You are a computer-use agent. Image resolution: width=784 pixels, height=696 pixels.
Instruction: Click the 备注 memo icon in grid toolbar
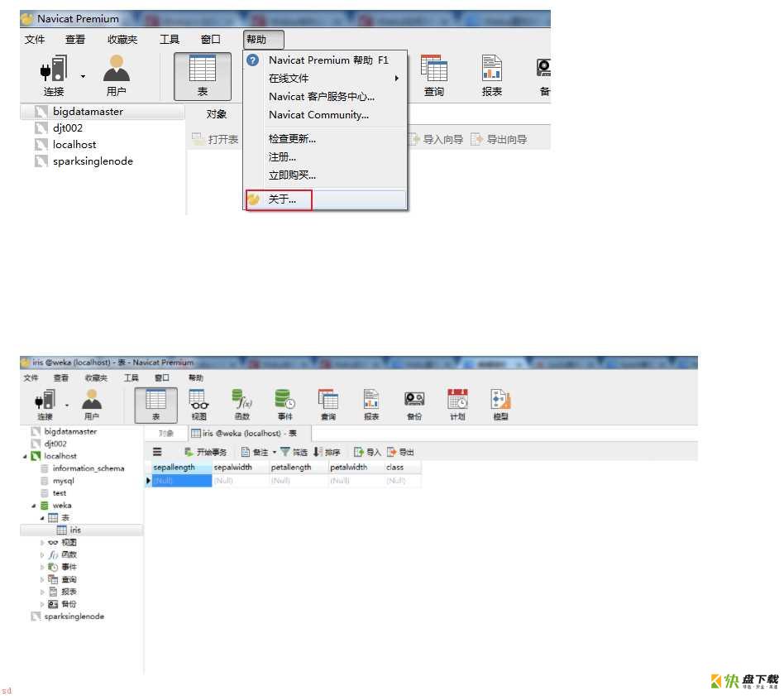point(246,452)
